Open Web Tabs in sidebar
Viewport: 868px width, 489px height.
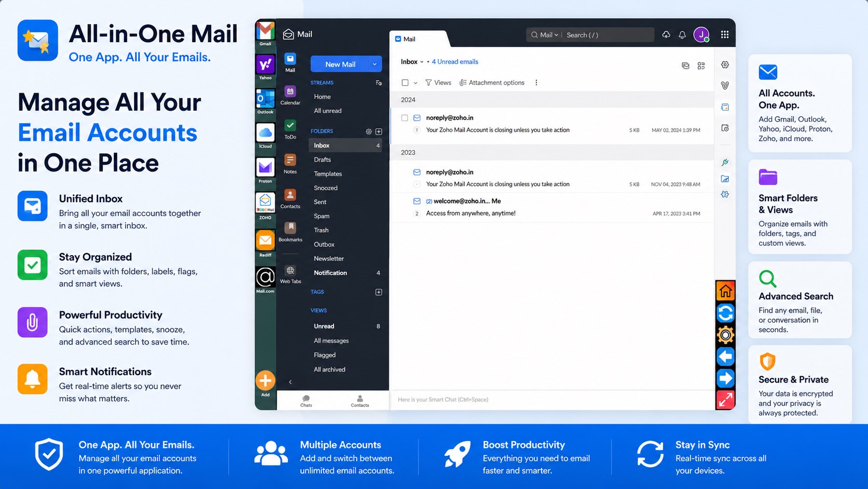point(290,274)
